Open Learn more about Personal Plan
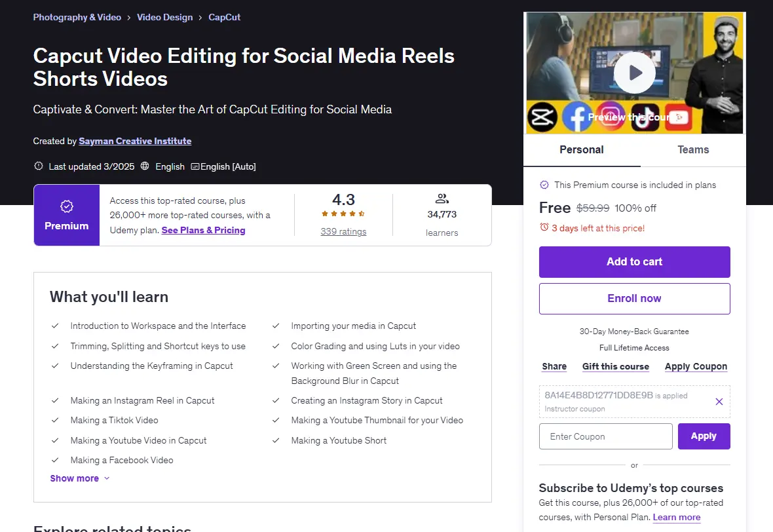The width and height of the screenshot is (773, 532). tap(676, 517)
